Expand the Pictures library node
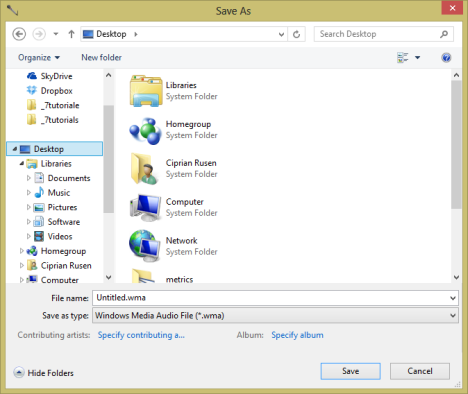Viewport: 468px width, 394px height. (x=29, y=207)
